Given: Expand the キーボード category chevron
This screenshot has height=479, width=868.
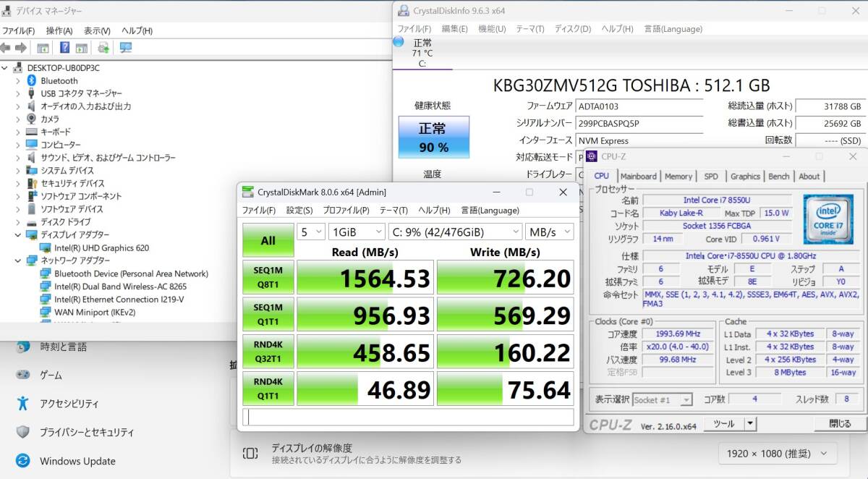Looking at the screenshot, I should pos(18,132).
